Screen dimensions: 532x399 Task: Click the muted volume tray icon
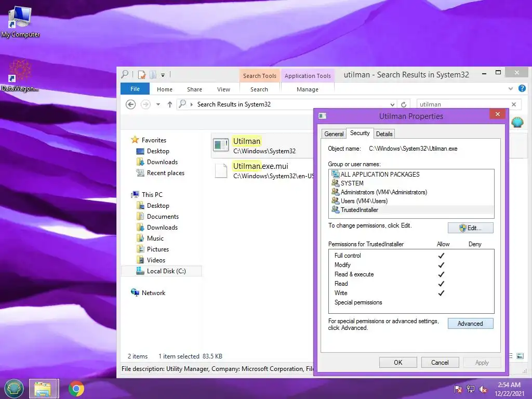(483, 389)
